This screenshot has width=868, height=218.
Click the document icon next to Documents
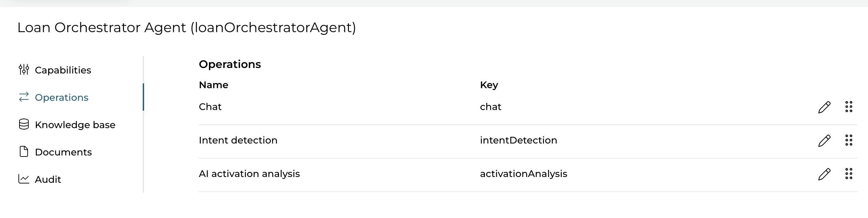click(24, 151)
